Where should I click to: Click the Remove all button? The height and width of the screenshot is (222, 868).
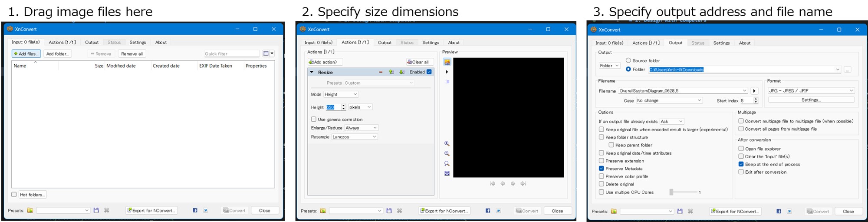(132, 53)
